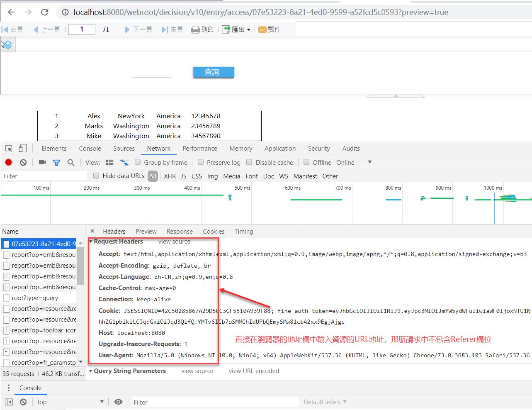Open the Online throttling dropdown
Image resolution: width=532 pixels, height=410 pixels.
tap(354, 162)
